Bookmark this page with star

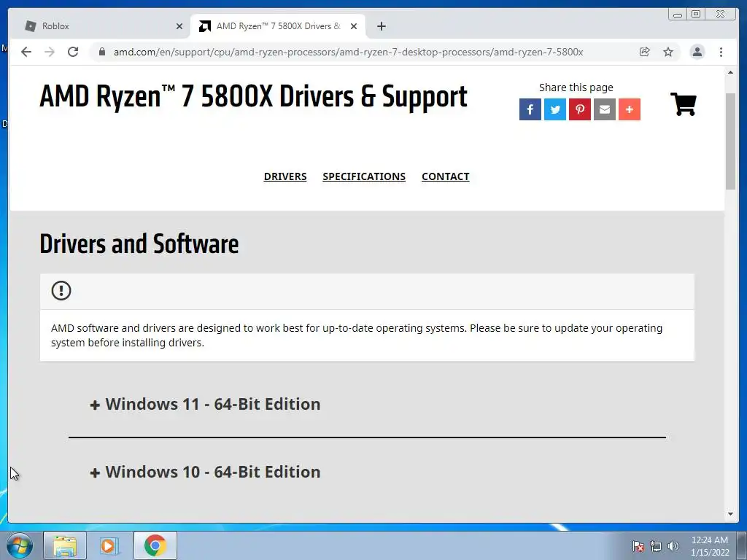coord(668,52)
